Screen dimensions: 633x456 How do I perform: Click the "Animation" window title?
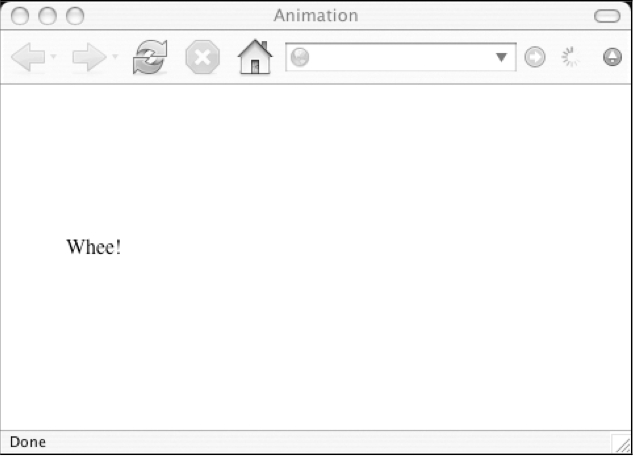316,16
